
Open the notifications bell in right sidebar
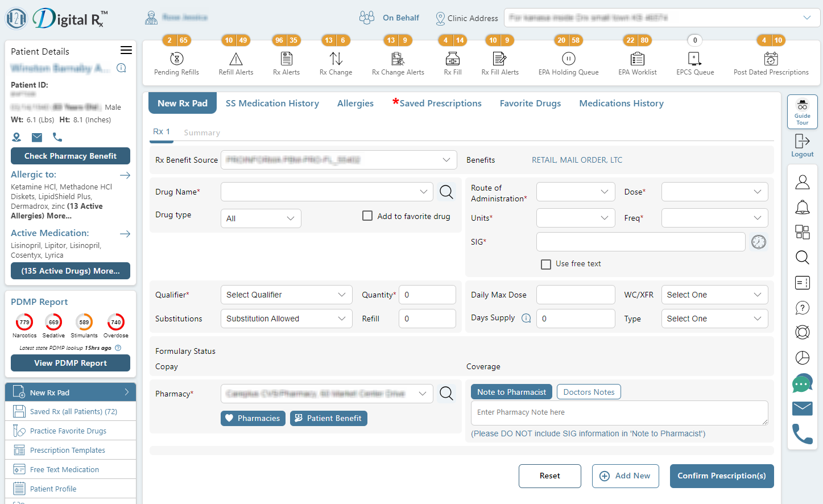pos(802,207)
